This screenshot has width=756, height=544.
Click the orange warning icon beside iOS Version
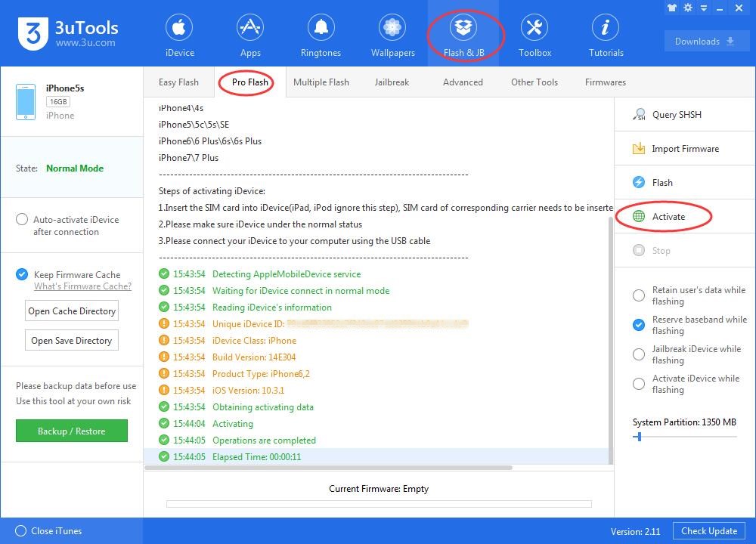(x=164, y=391)
